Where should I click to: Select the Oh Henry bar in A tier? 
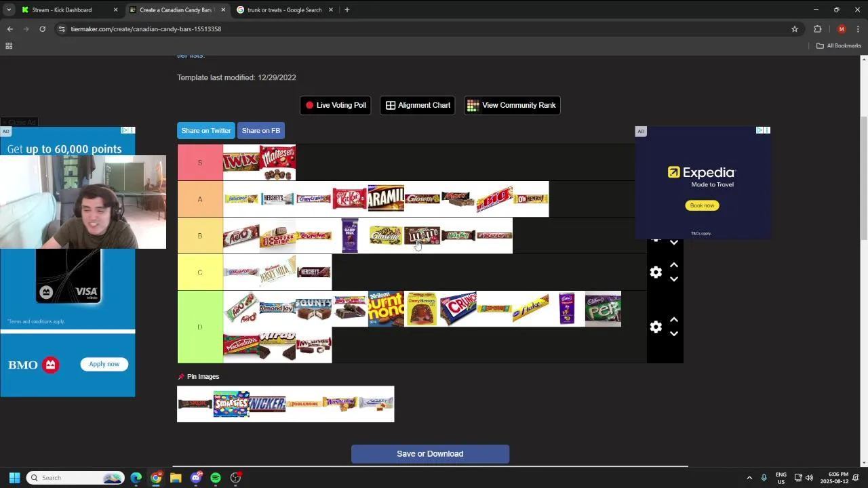point(530,199)
